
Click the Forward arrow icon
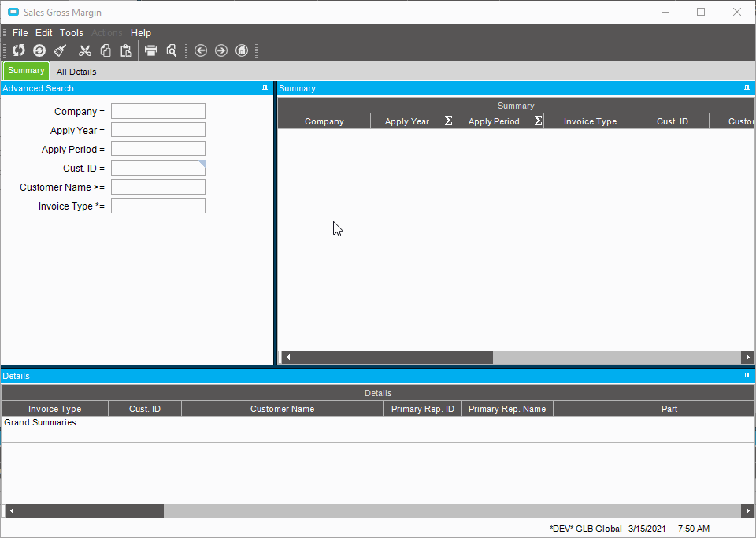(221, 50)
